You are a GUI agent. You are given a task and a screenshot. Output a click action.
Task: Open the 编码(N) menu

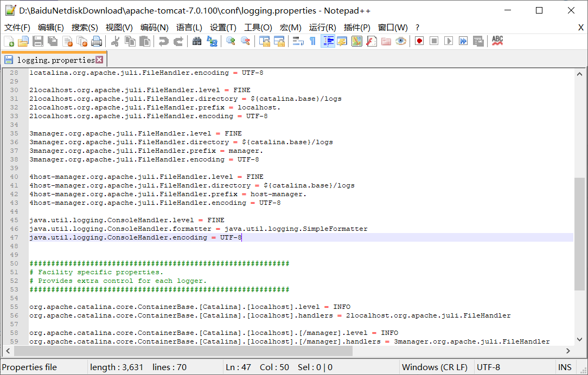155,27
